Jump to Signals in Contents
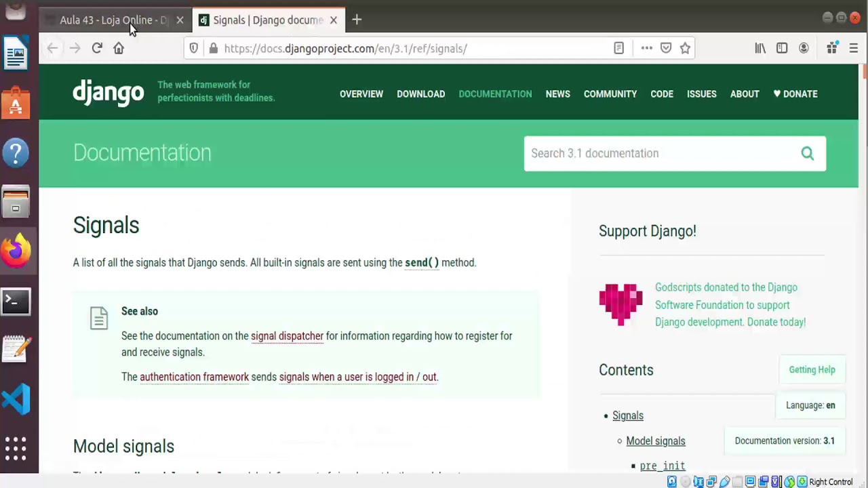This screenshot has height=488, width=868. 628,415
